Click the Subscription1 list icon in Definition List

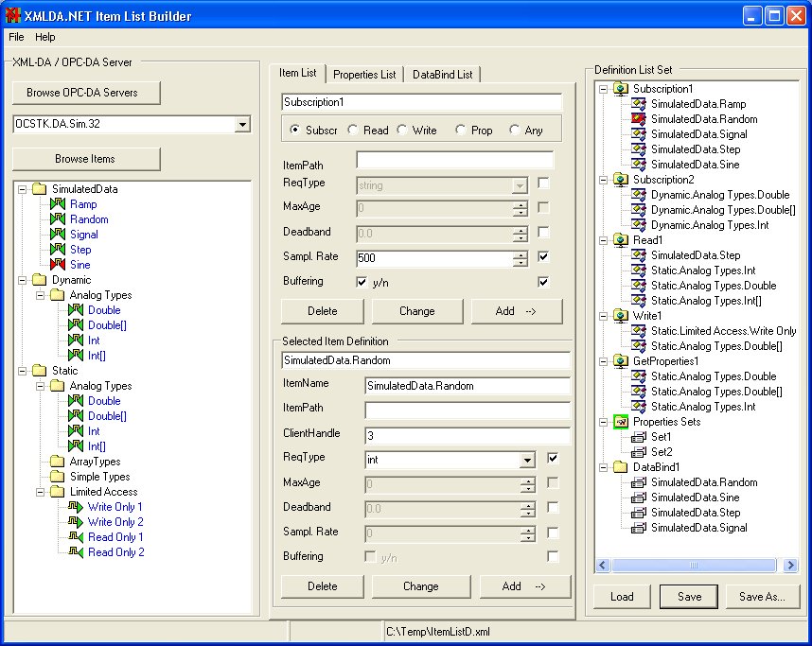[x=621, y=89]
